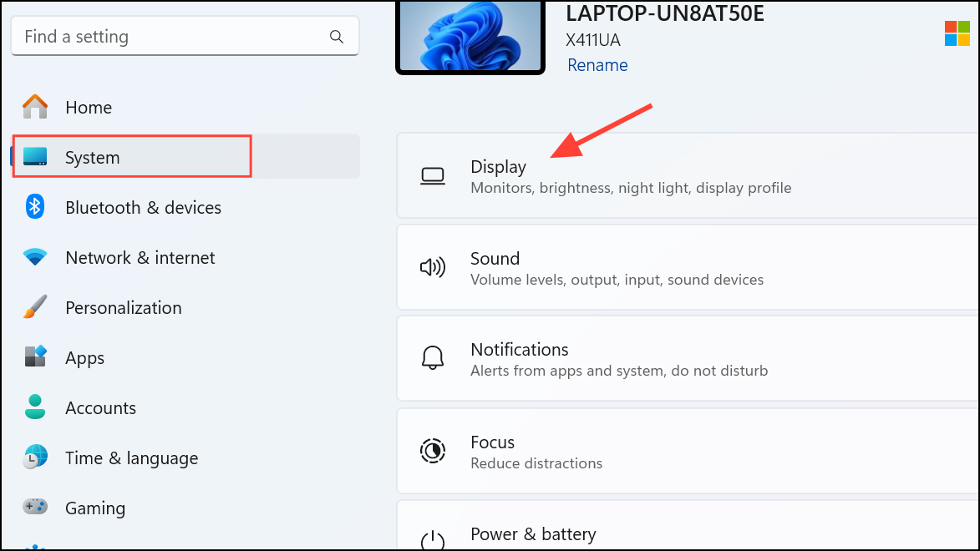Select System in the sidebar

tap(185, 157)
